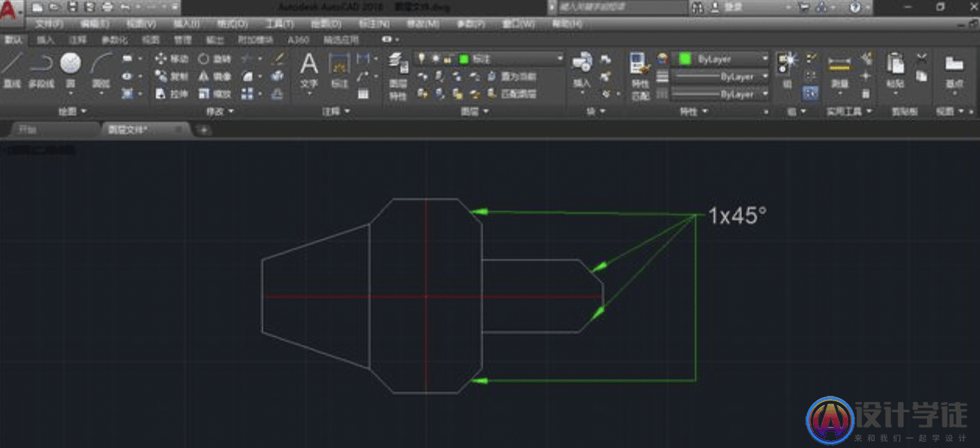Switch to the A360 ribbon tab
This screenshot has width=980, height=448.
coord(298,39)
